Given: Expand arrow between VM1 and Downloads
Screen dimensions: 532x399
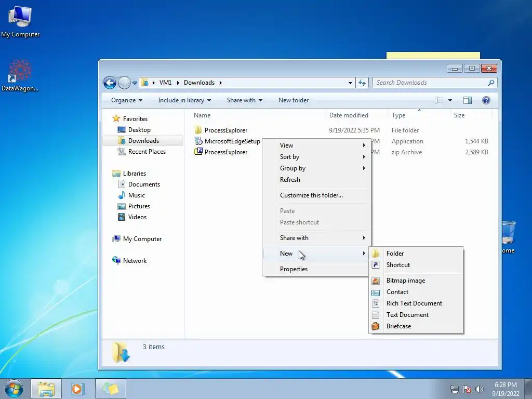Looking at the screenshot, I should pyautogui.click(x=178, y=83).
